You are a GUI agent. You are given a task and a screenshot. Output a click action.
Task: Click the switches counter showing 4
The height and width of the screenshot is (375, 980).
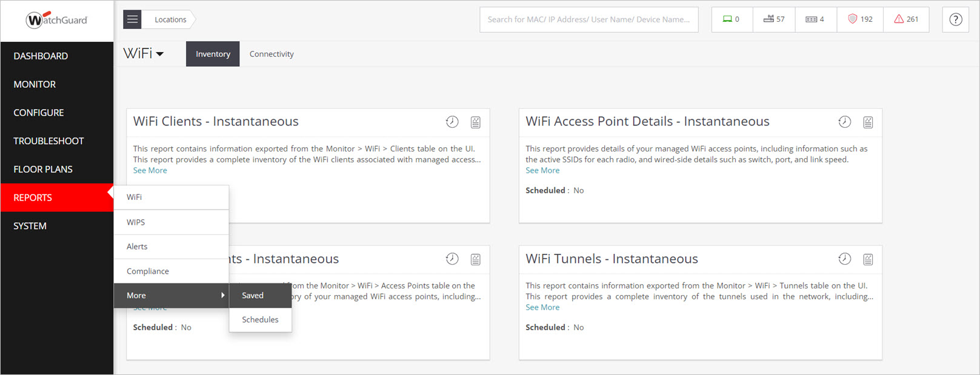coord(815,19)
